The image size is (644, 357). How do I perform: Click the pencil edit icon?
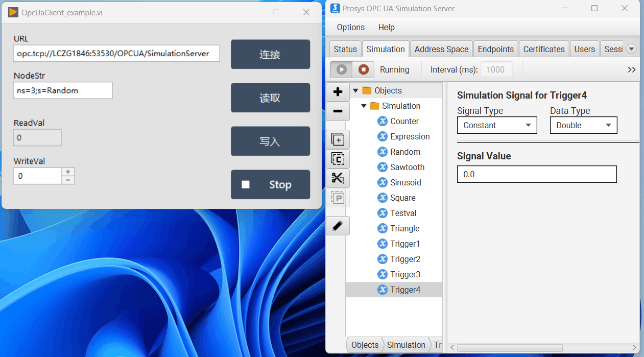[x=338, y=226]
